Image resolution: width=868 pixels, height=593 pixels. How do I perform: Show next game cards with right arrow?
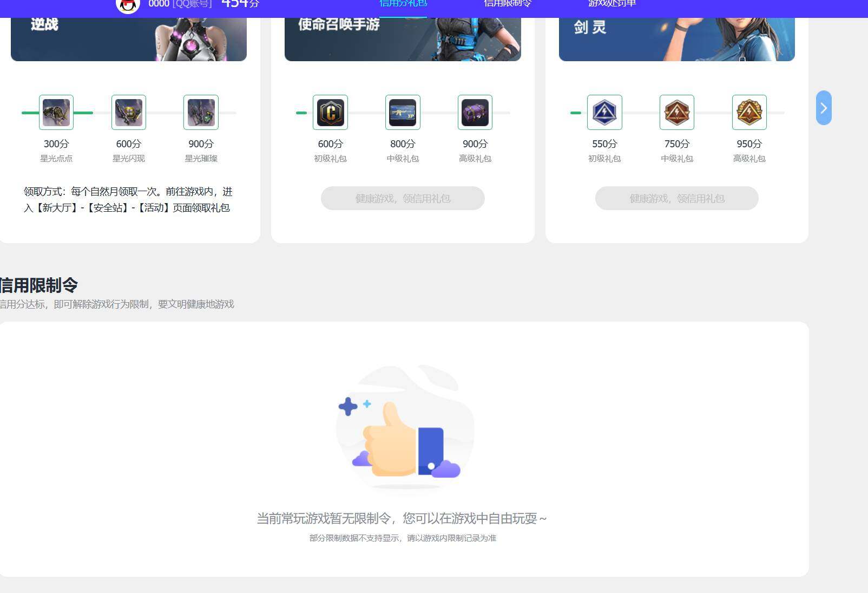click(x=824, y=108)
